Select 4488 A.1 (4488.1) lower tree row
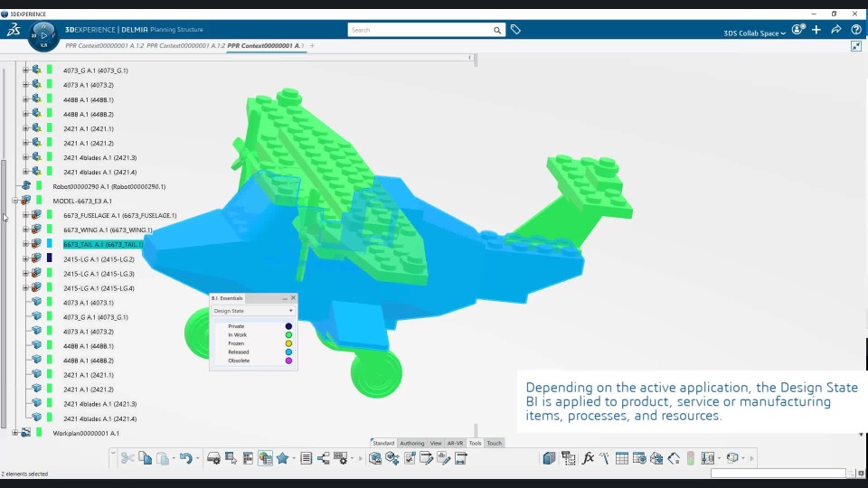The image size is (868, 488). pos(88,346)
